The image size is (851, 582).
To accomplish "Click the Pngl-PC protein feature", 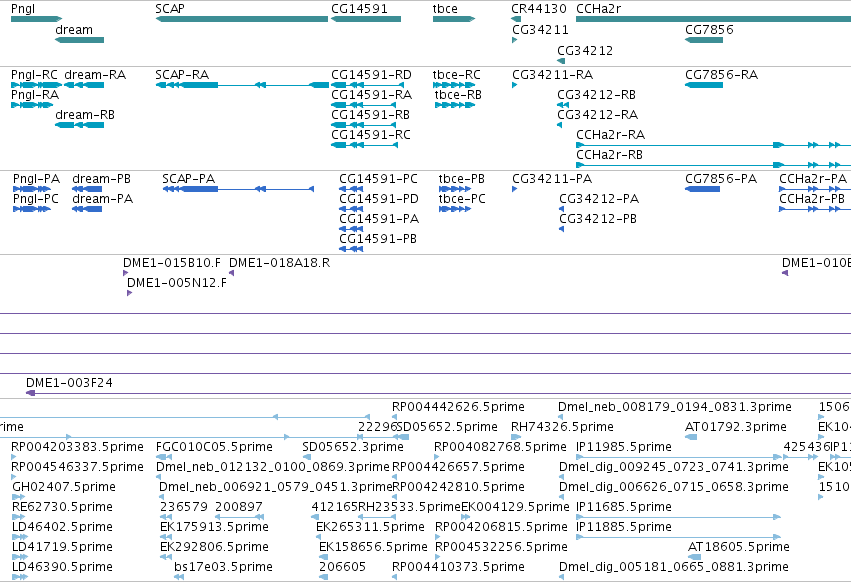I will (x=32, y=209).
